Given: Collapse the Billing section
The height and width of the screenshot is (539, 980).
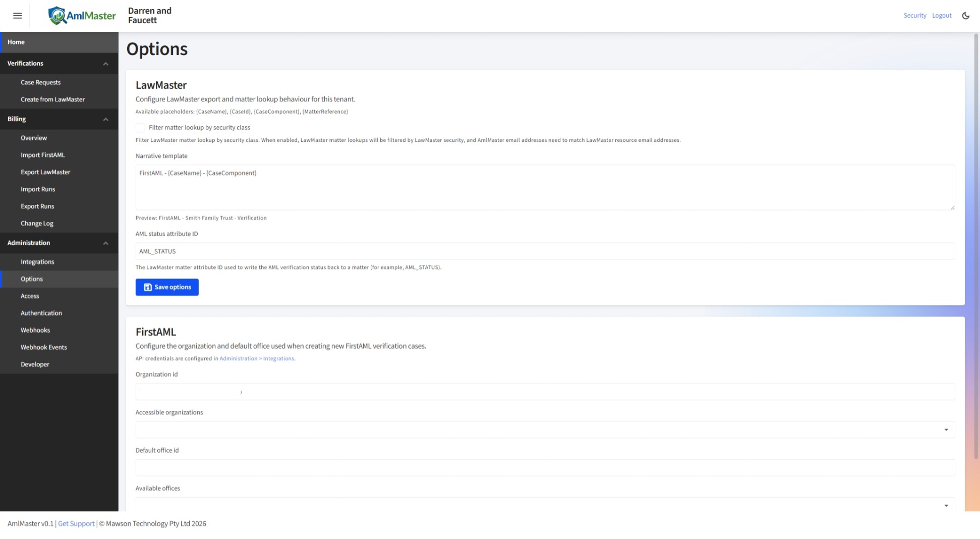Looking at the screenshot, I should [105, 119].
